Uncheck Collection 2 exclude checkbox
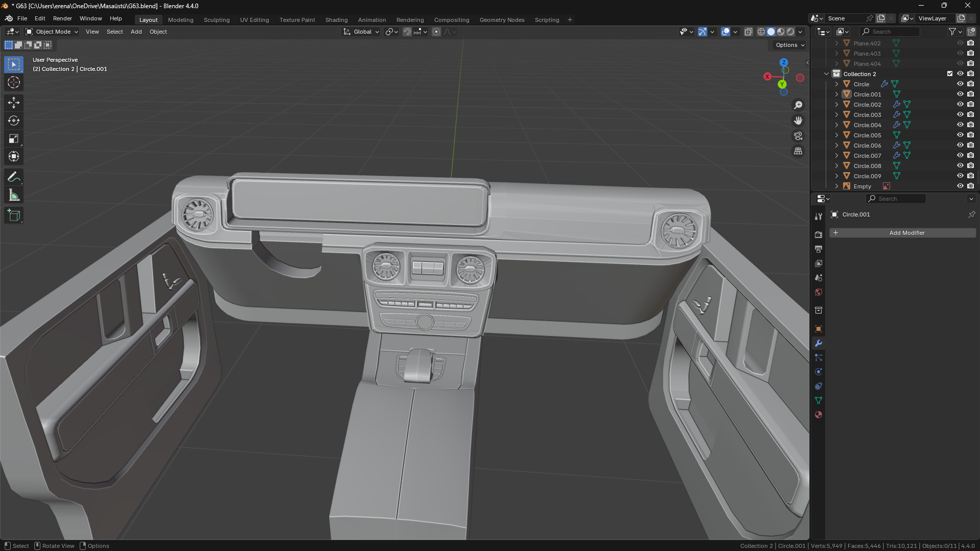The image size is (980, 551). click(950, 74)
